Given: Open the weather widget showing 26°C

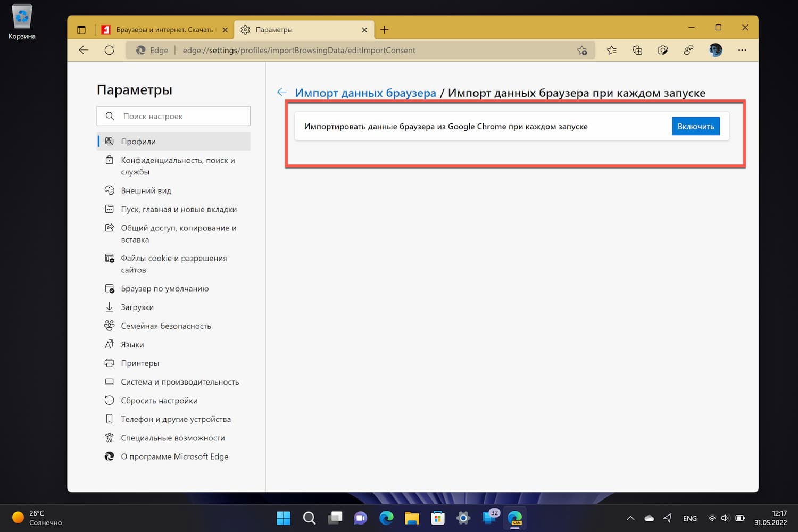Looking at the screenshot, I should pos(37,518).
